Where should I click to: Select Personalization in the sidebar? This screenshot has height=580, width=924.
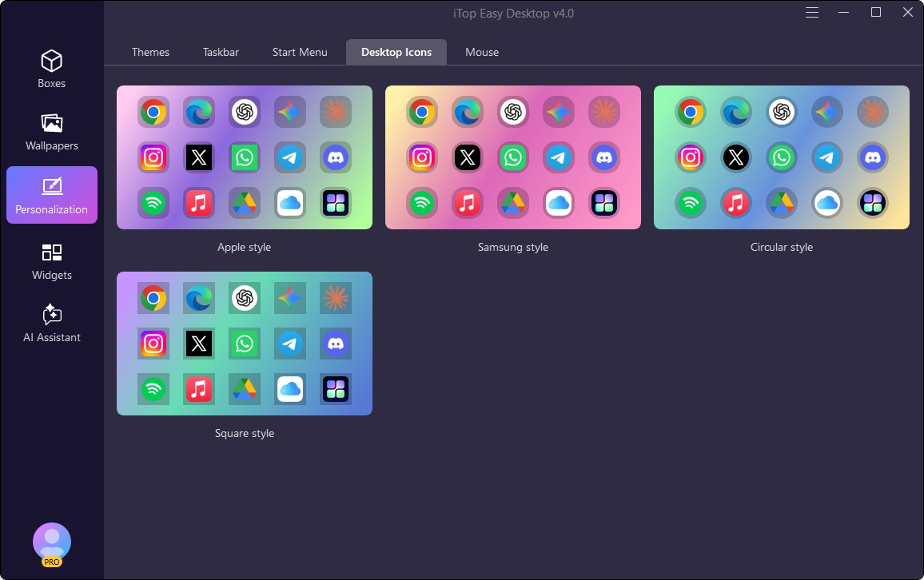pyautogui.click(x=51, y=195)
